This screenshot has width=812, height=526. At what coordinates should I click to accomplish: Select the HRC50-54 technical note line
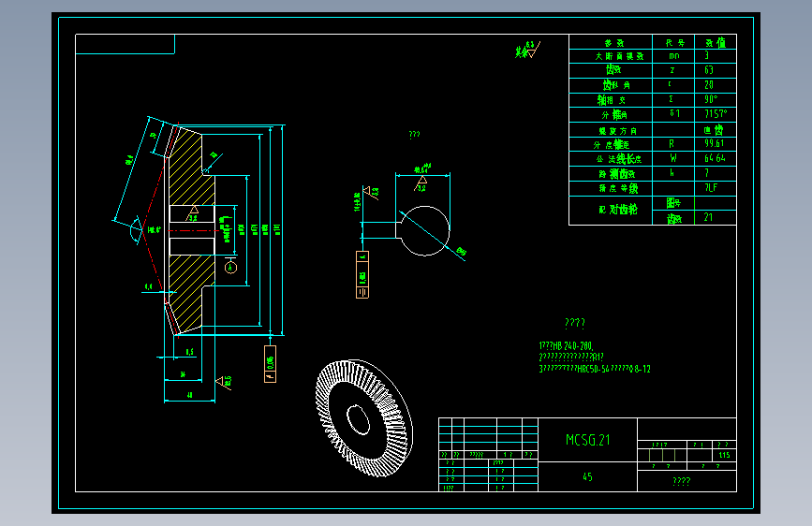point(595,369)
